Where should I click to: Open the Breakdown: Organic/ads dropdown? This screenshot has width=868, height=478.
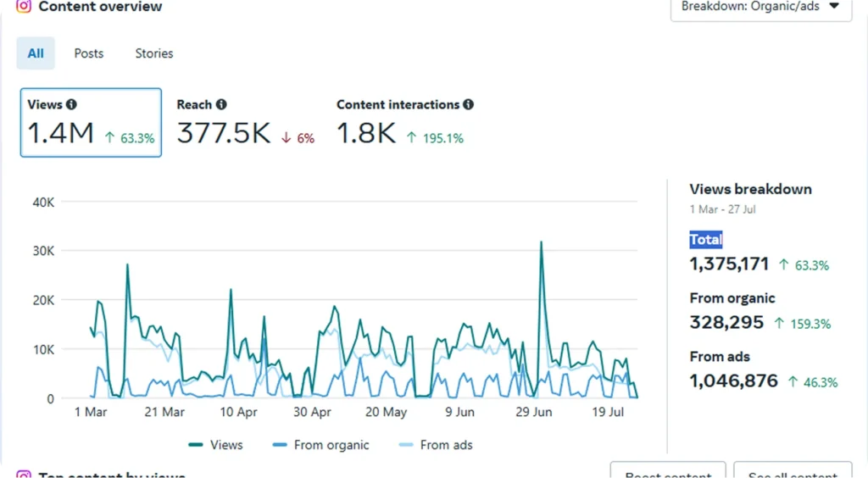(x=760, y=7)
